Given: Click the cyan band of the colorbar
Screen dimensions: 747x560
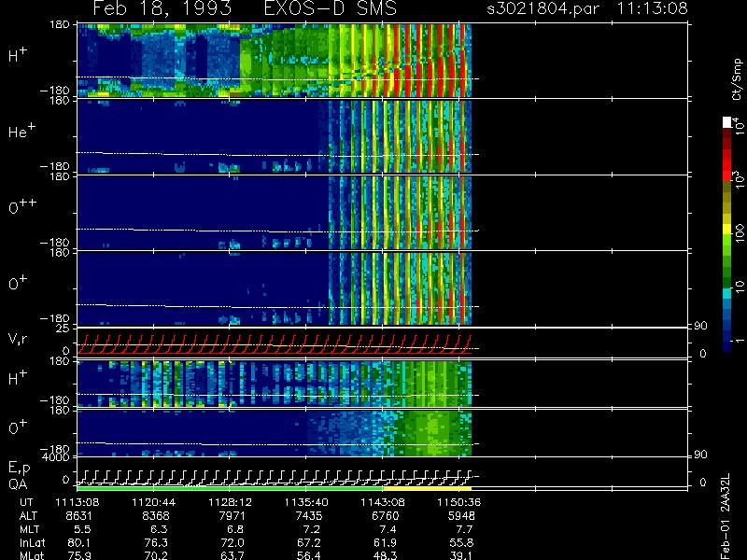Looking at the screenshot, I should coord(727,294).
